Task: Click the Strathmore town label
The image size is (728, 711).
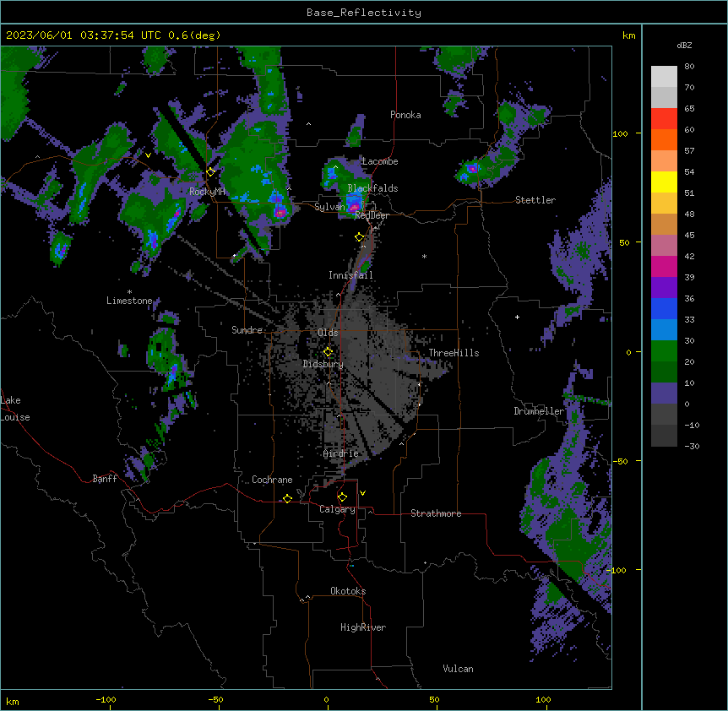Action: [x=436, y=513]
